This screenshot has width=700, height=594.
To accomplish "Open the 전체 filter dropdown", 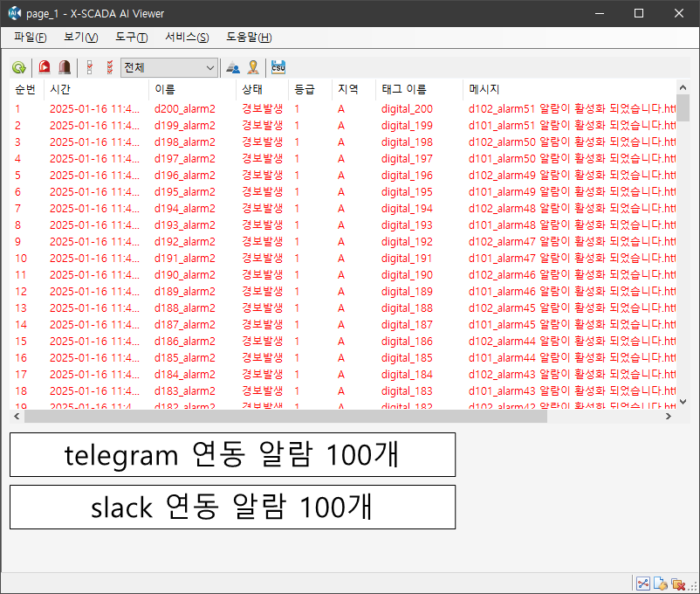I will click(x=169, y=68).
